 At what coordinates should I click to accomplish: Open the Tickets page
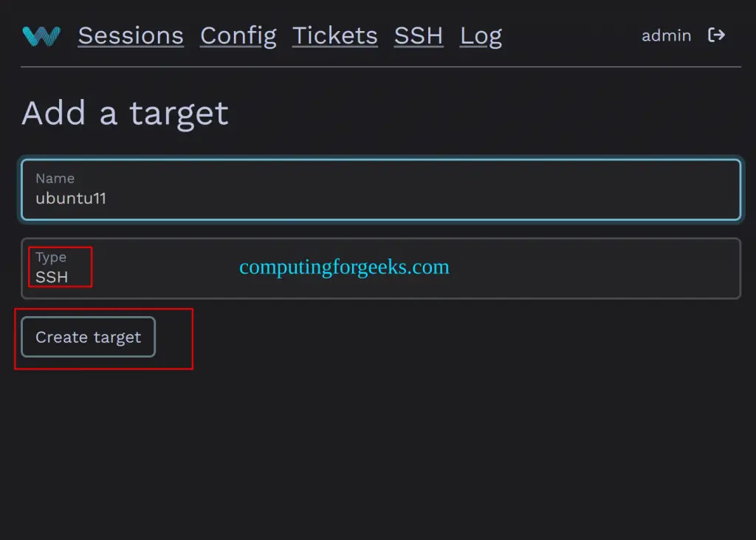335,35
